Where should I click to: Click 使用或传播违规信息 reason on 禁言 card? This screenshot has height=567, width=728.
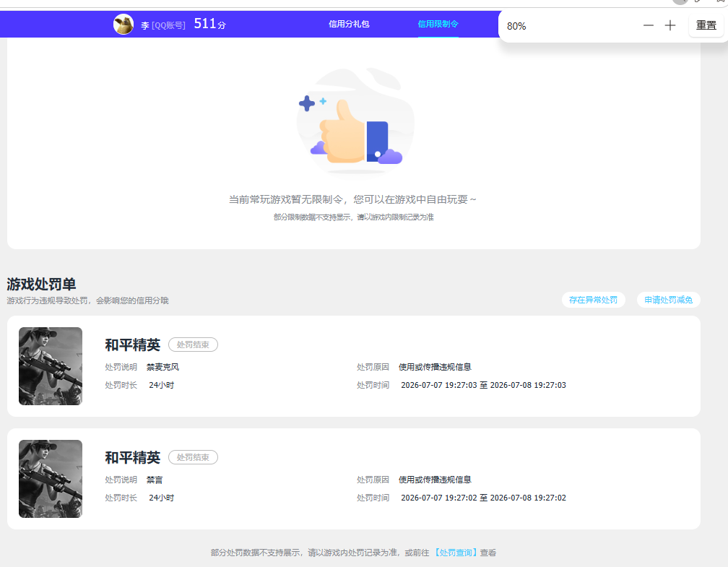[435, 480]
